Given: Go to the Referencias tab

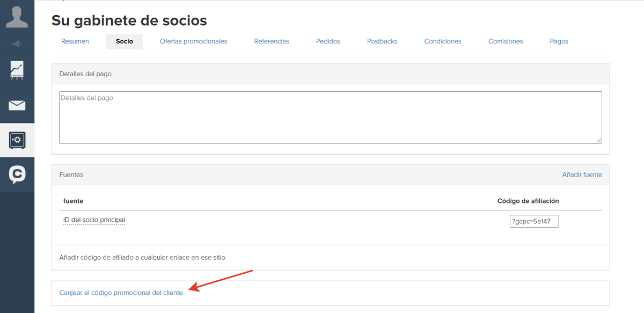Looking at the screenshot, I should coord(272,41).
